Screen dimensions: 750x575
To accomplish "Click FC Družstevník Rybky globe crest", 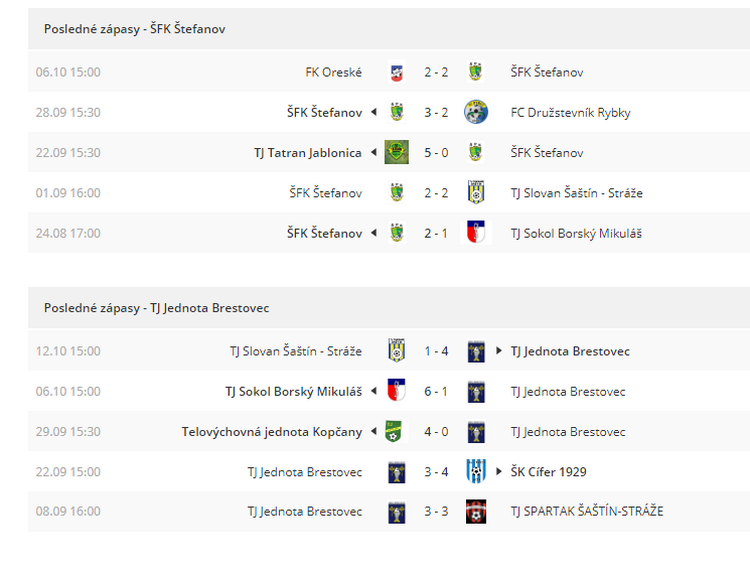I will 476,112.
